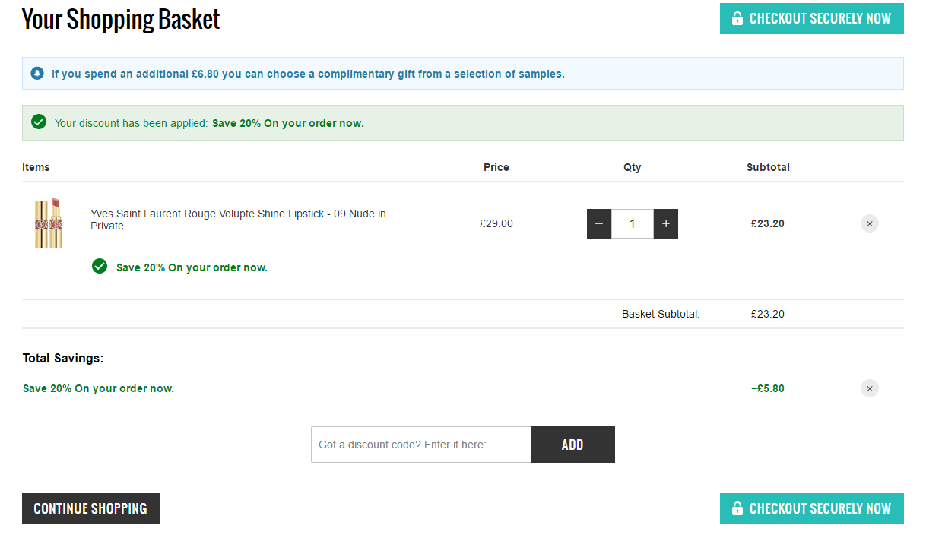Open Yves Saint Laurent Rouge Volupte product link
Image resolution: width=942 pixels, height=560 pixels.
click(x=238, y=220)
